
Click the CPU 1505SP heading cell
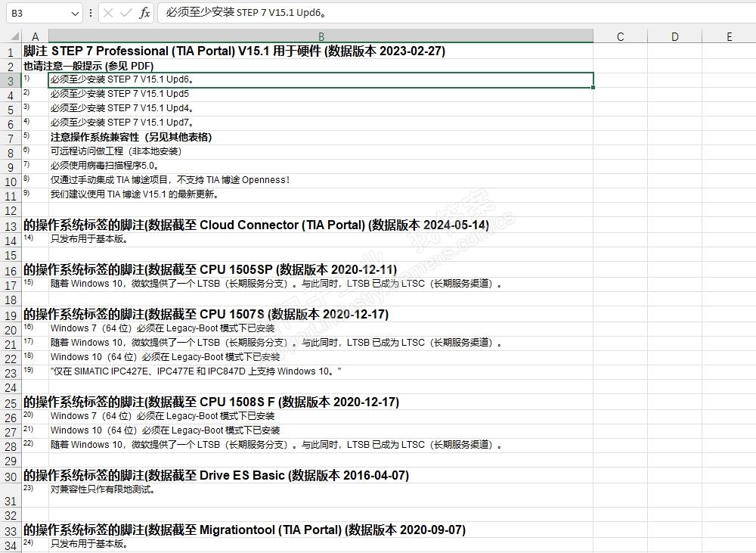[210, 270]
